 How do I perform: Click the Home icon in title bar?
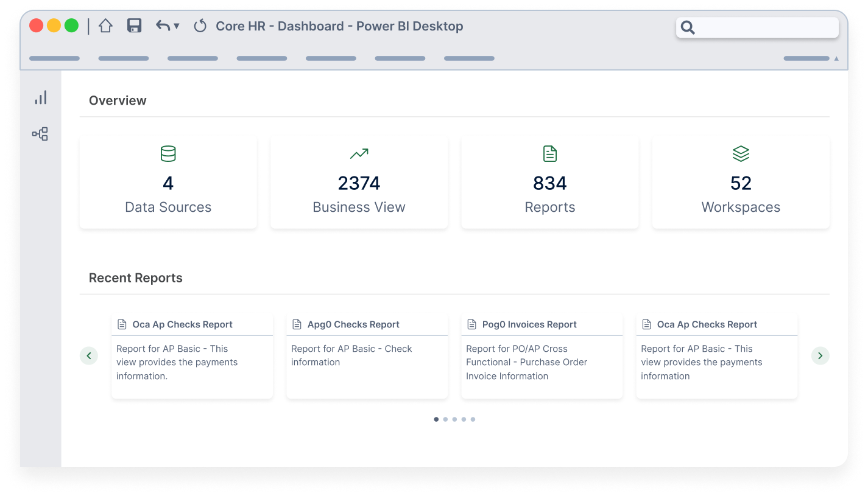[105, 26]
